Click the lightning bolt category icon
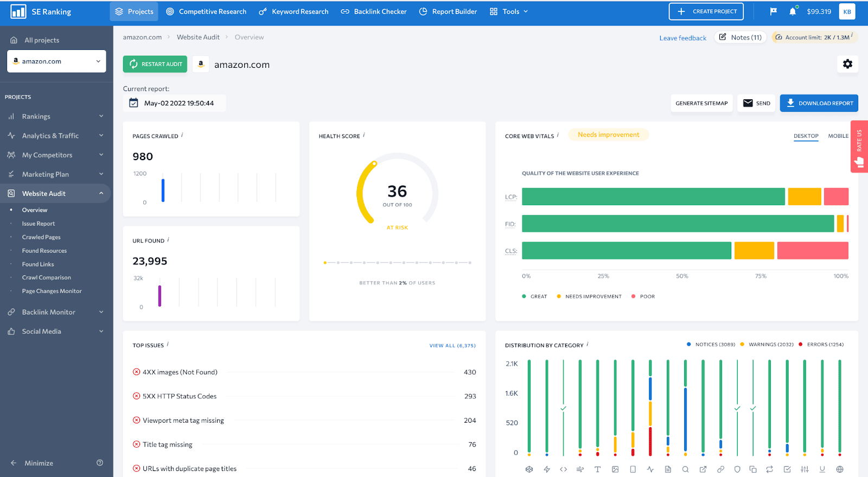Image resolution: width=868 pixels, height=477 pixels. click(547, 469)
